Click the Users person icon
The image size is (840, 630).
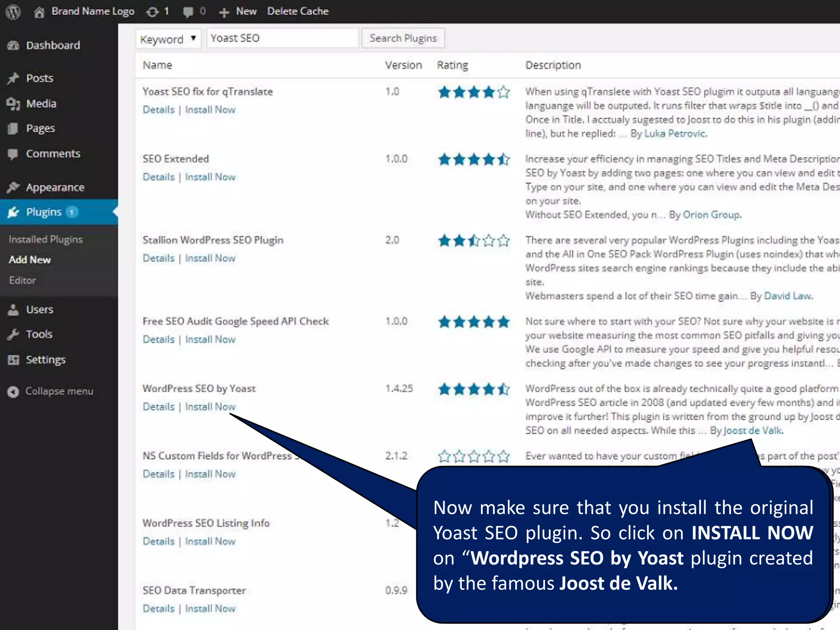click(13, 310)
